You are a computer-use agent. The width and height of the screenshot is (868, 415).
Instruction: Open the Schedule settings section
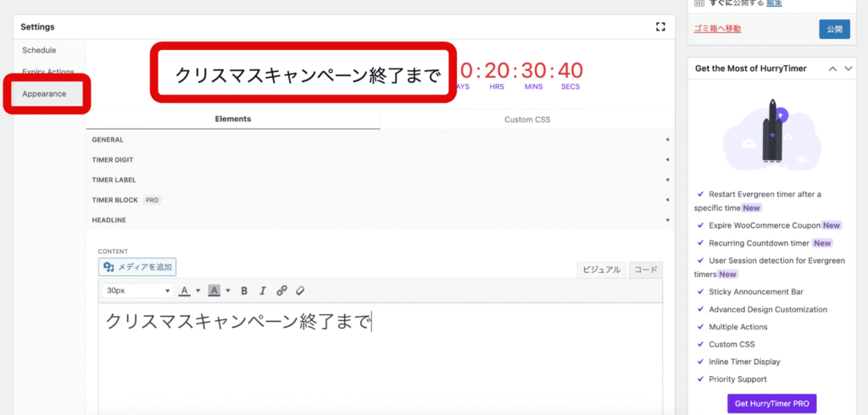(39, 50)
